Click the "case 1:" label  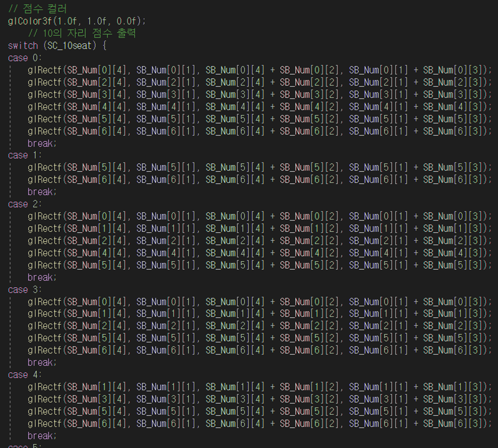[x=24, y=155]
